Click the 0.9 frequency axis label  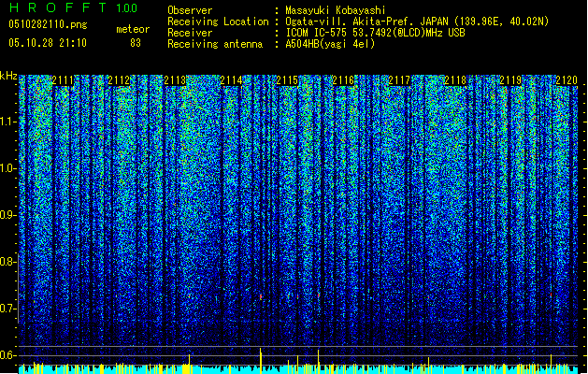pos(8,215)
